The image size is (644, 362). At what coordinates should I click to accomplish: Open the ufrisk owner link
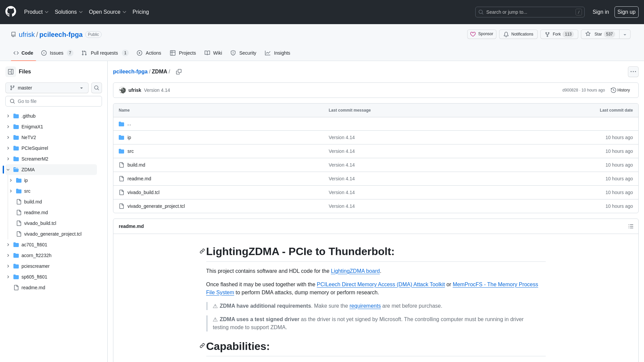26,35
